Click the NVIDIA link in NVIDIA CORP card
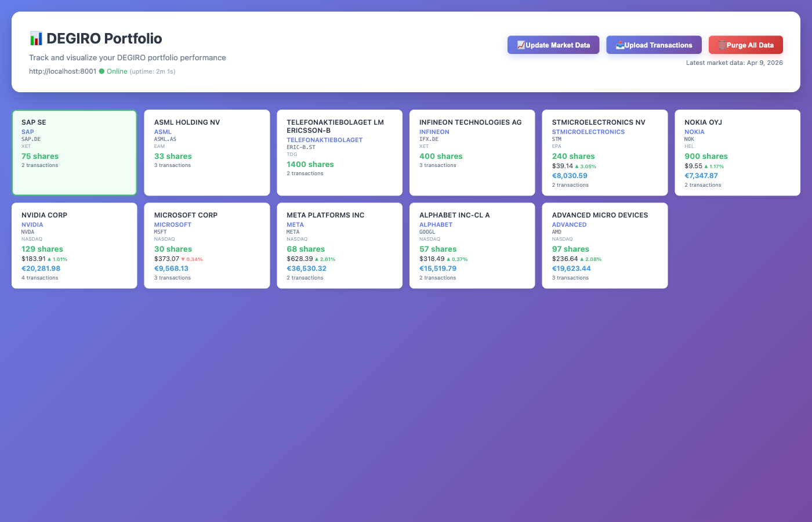This screenshot has height=522, width=812. coord(32,225)
